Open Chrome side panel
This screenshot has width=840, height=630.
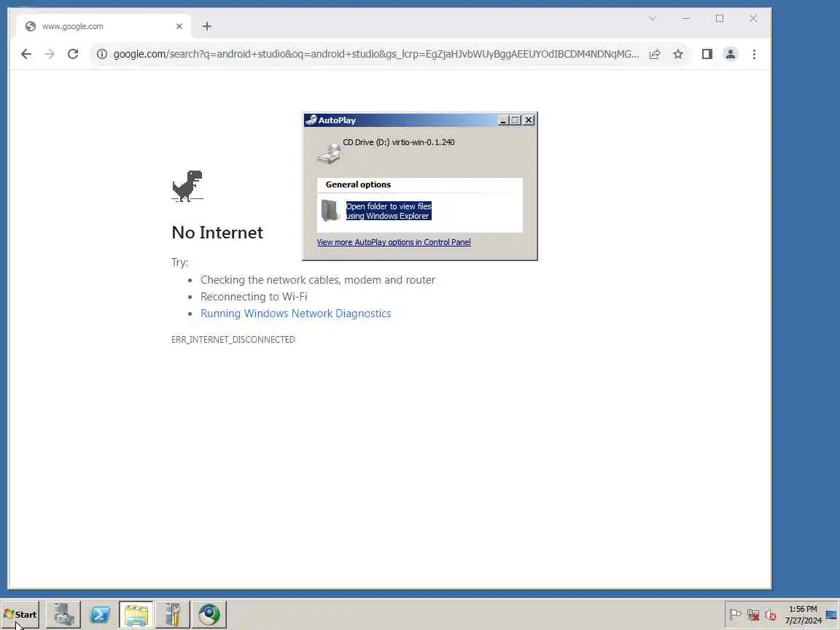click(x=707, y=54)
